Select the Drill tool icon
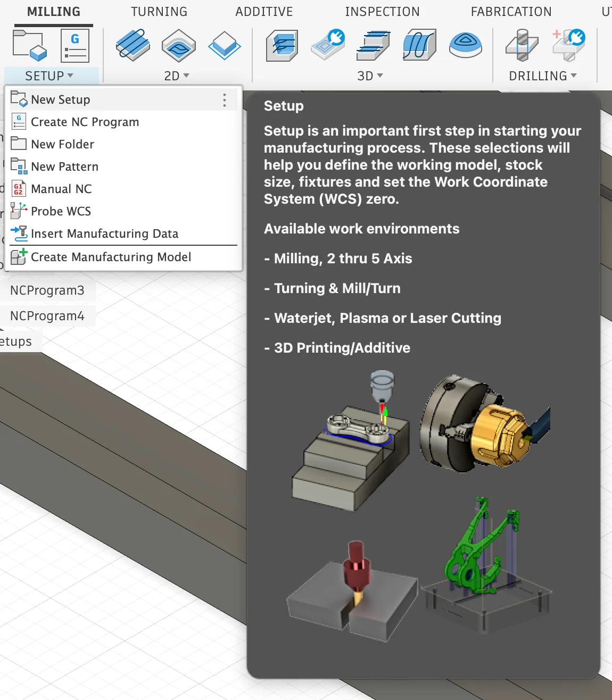612x700 pixels. [x=522, y=45]
